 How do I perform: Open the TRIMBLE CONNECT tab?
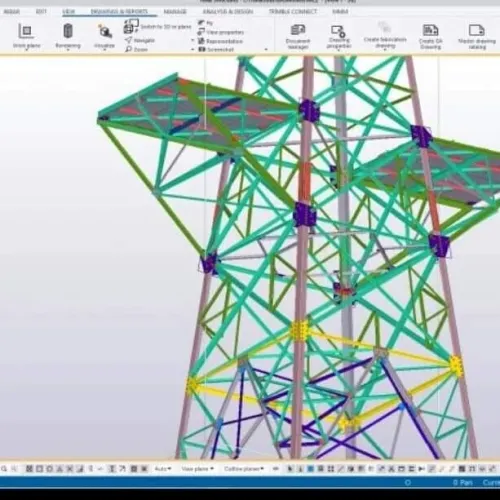point(293,12)
